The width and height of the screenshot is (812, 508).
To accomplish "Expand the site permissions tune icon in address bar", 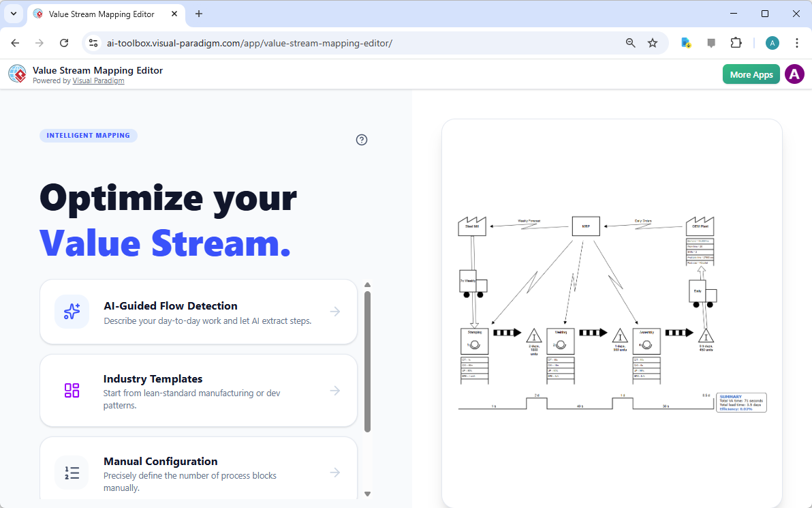I will [x=93, y=42].
